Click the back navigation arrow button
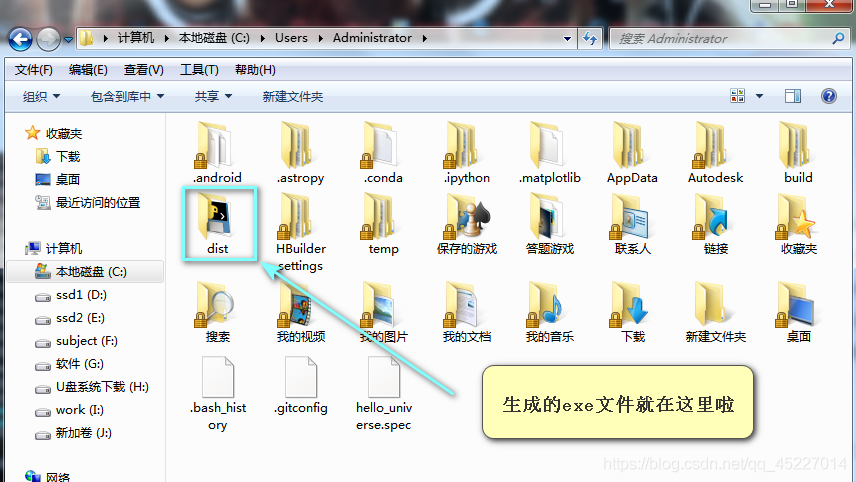The height and width of the screenshot is (482, 856). coord(21,39)
